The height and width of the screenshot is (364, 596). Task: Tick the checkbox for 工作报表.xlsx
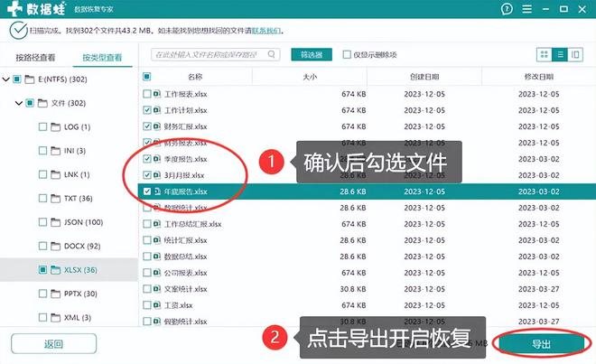147,94
